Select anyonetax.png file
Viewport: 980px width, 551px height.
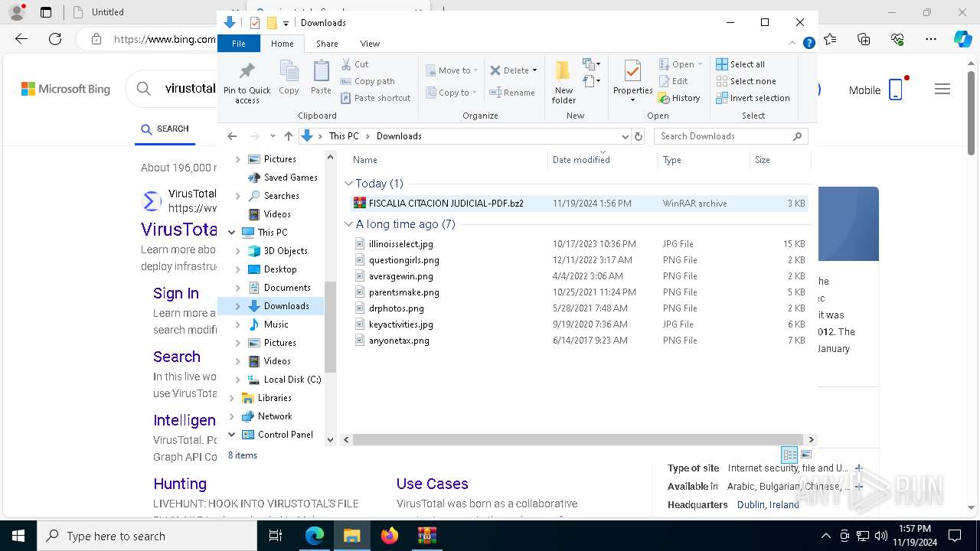pyautogui.click(x=579, y=341)
